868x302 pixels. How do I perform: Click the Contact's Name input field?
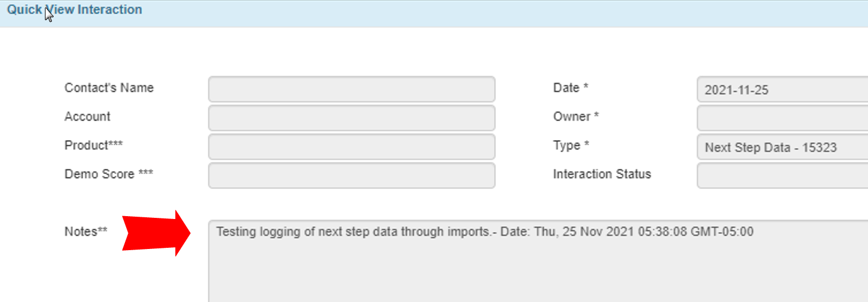(x=351, y=89)
